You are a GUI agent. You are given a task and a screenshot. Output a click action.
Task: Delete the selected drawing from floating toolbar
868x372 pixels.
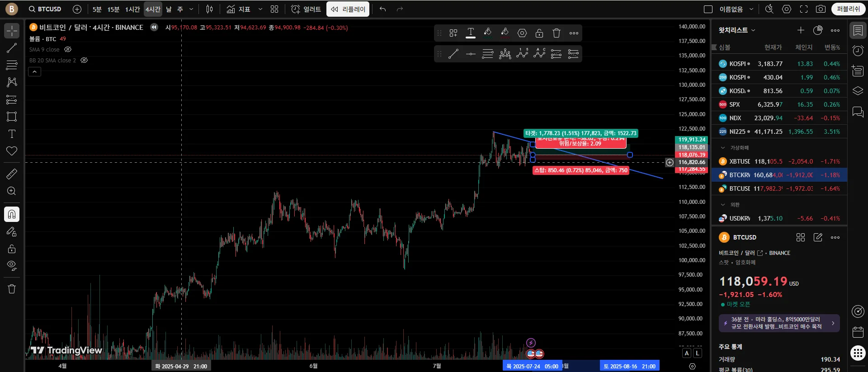(557, 33)
